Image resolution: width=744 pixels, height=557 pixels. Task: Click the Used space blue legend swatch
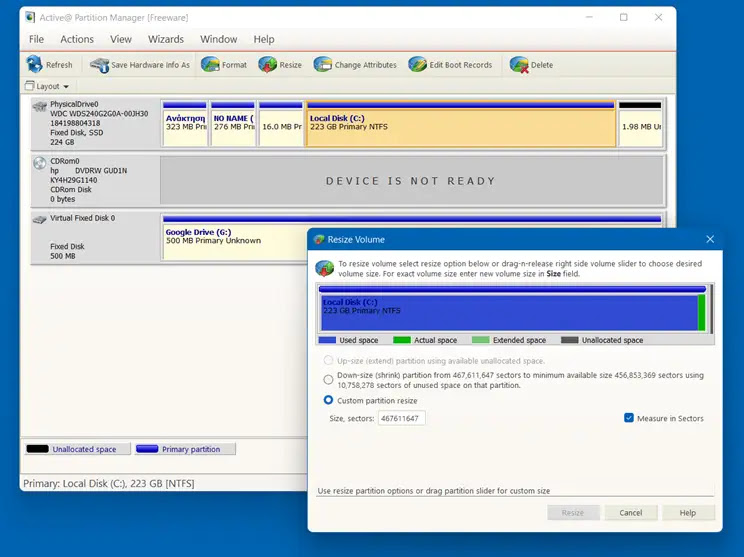[x=327, y=340]
